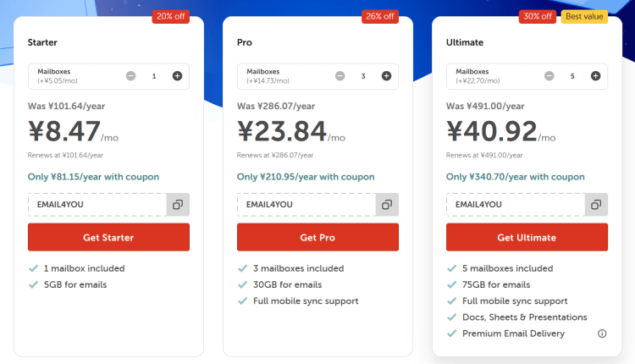Click Pro EMAIL4YOU coupon field
635x364 pixels.
[x=306, y=205]
